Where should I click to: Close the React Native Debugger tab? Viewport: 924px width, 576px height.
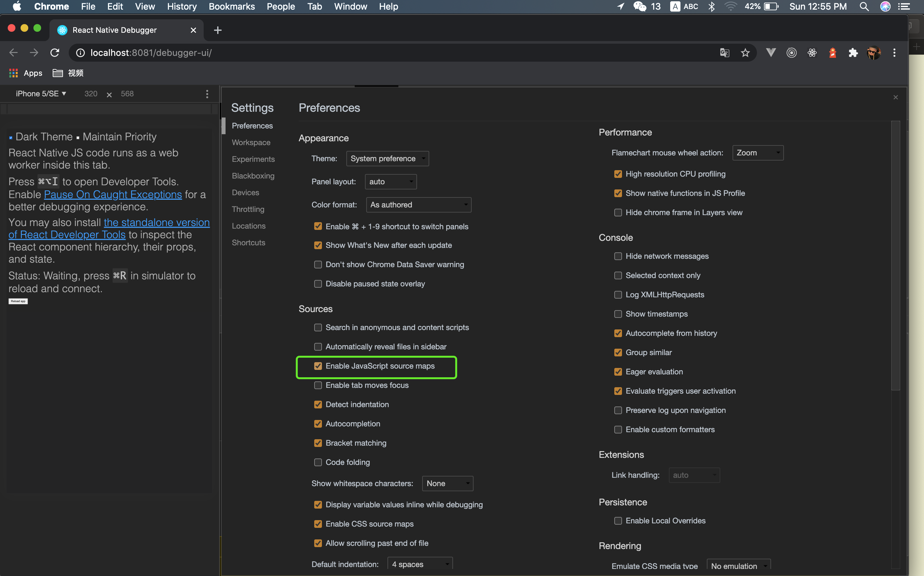(x=193, y=30)
